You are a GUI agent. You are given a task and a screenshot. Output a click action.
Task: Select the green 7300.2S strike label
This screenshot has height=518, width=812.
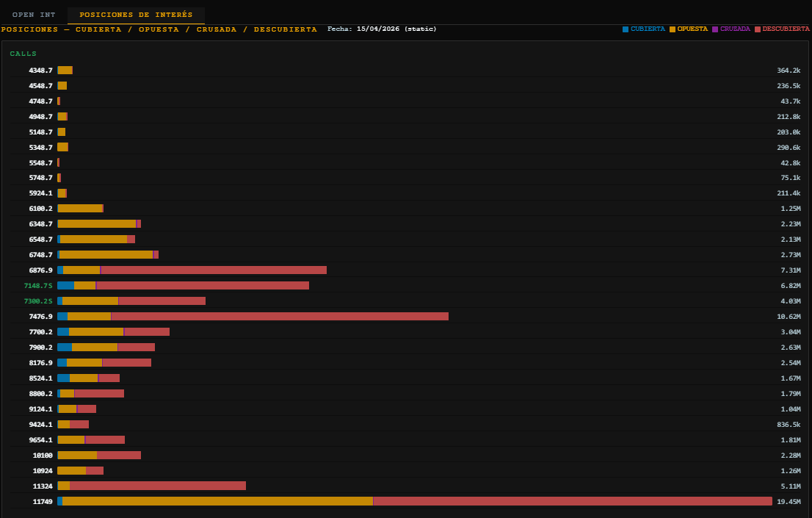(x=38, y=301)
